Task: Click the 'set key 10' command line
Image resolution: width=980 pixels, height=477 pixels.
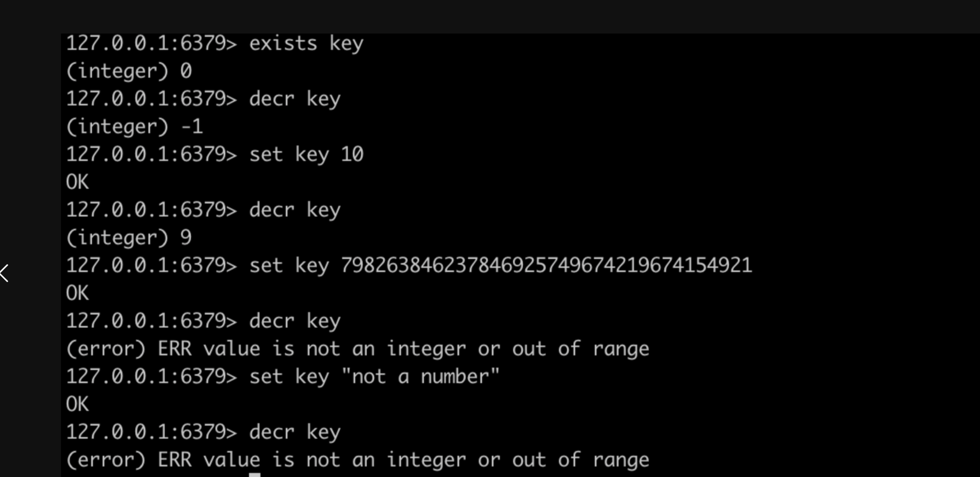Action: click(x=215, y=155)
